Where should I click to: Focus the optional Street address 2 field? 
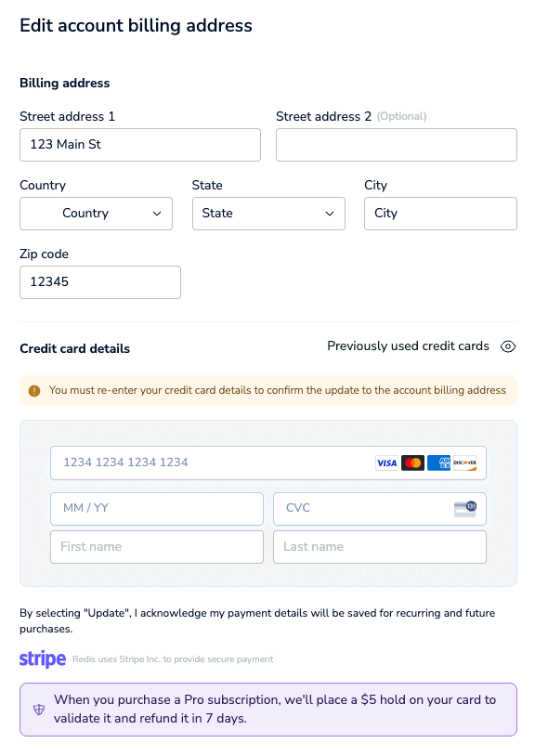point(397,145)
